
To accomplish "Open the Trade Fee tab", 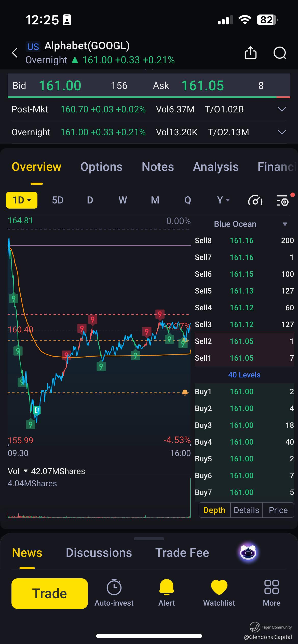I will (x=182, y=553).
